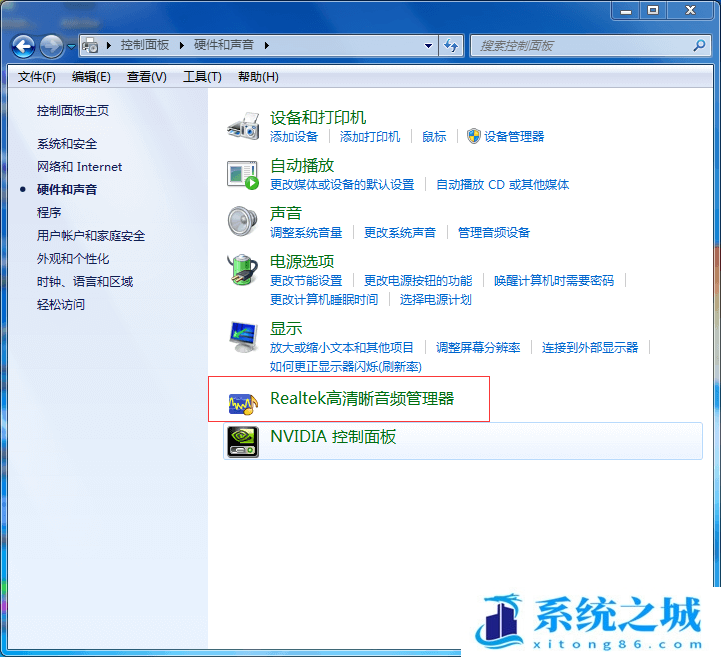Screen dimensions: 721x657
Task: Click 管理音频设备 link
Action: tap(493, 233)
